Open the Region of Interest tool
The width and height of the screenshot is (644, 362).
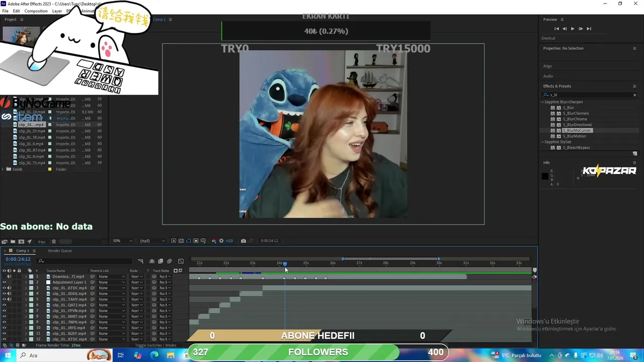point(196,241)
